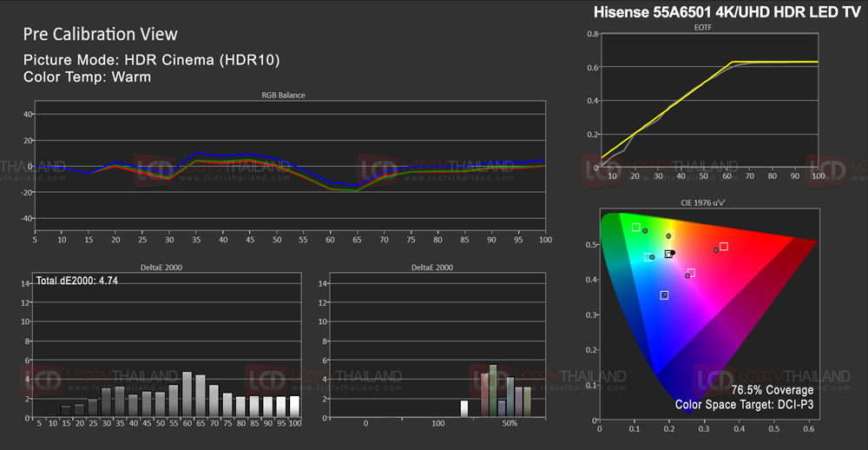Select the grayscale DeltaE bar at 60
The image size is (868, 450).
pos(187,394)
